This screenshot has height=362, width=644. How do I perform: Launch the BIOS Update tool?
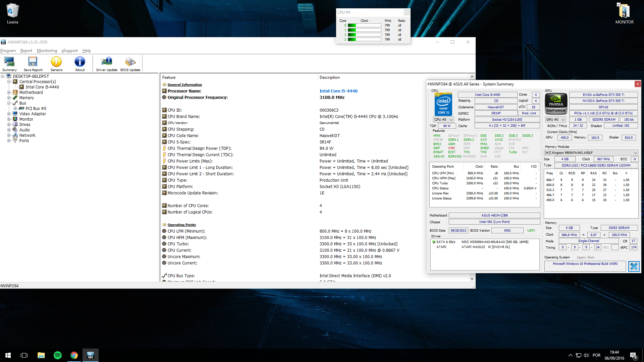[130, 64]
